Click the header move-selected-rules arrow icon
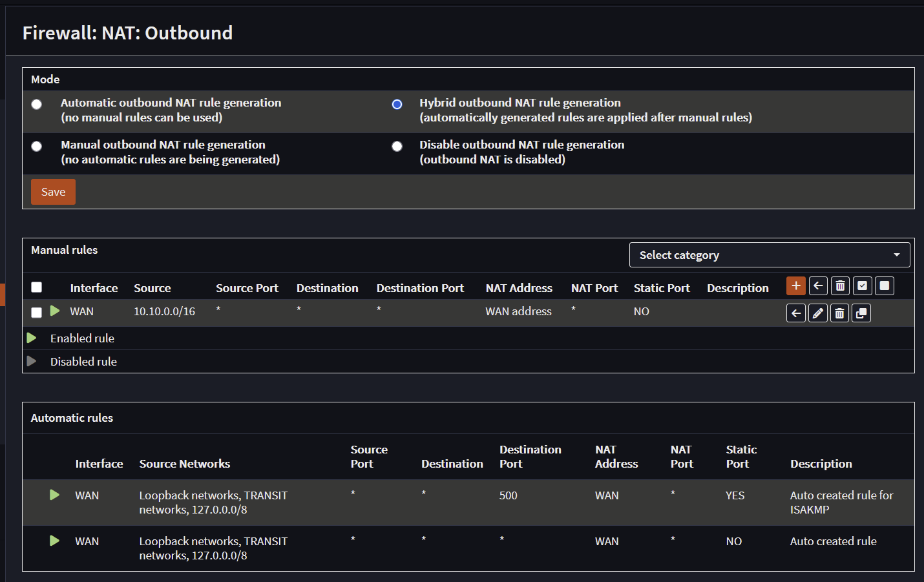The width and height of the screenshot is (924, 582). pyautogui.click(x=818, y=286)
